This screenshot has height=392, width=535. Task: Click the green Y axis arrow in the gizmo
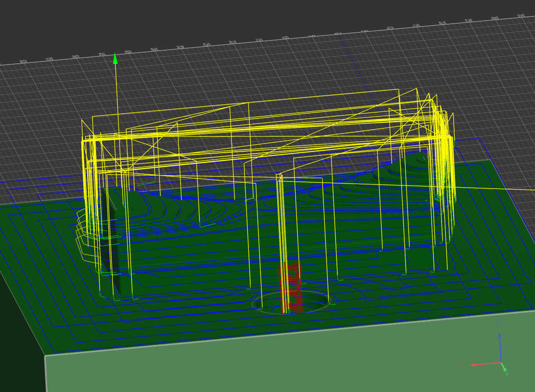[504, 368]
